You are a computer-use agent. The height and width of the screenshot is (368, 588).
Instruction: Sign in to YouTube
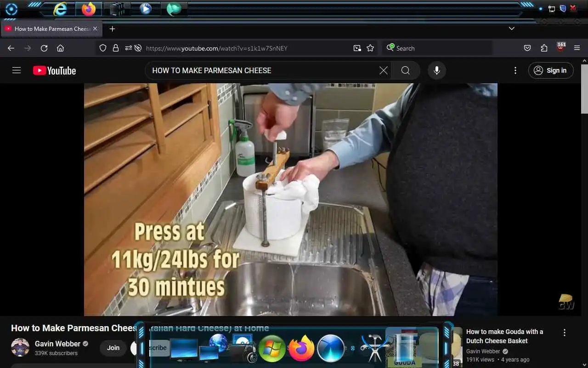[x=551, y=70]
